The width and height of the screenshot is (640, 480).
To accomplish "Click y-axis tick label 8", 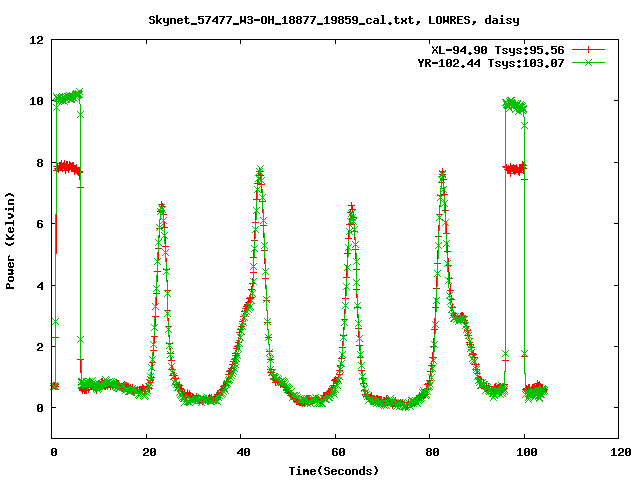I will coord(40,163).
